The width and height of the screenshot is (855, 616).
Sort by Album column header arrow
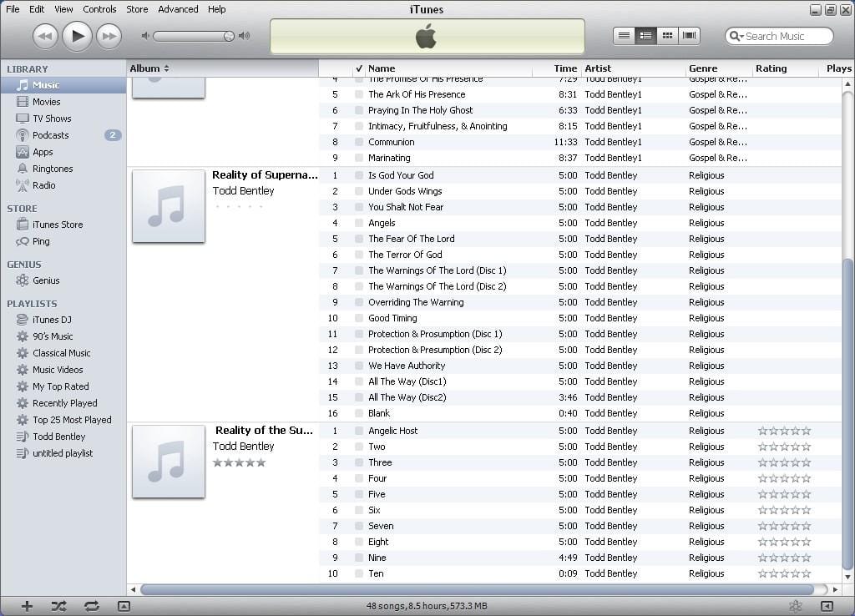tap(166, 68)
